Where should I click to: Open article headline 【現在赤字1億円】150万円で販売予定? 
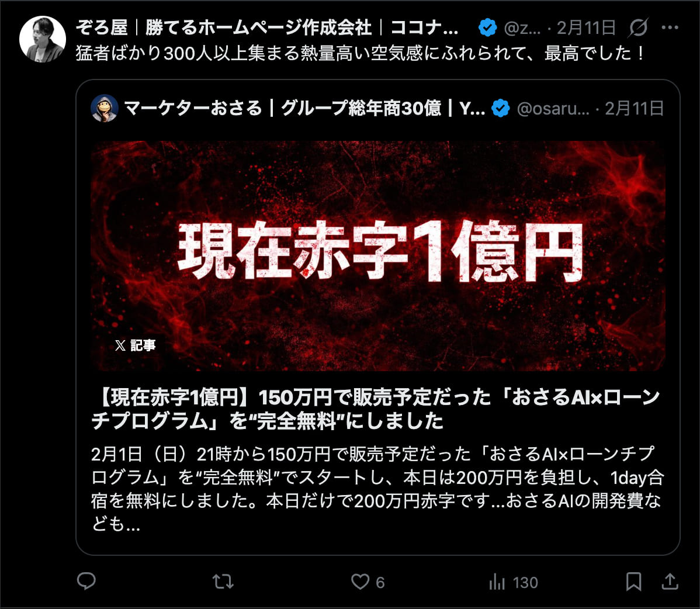[376, 409]
